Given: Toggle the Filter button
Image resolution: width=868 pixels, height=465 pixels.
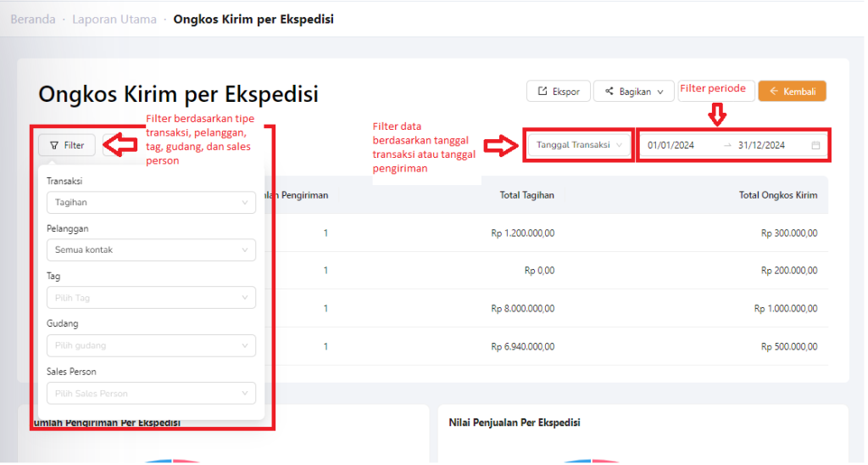Looking at the screenshot, I should pyautogui.click(x=67, y=146).
